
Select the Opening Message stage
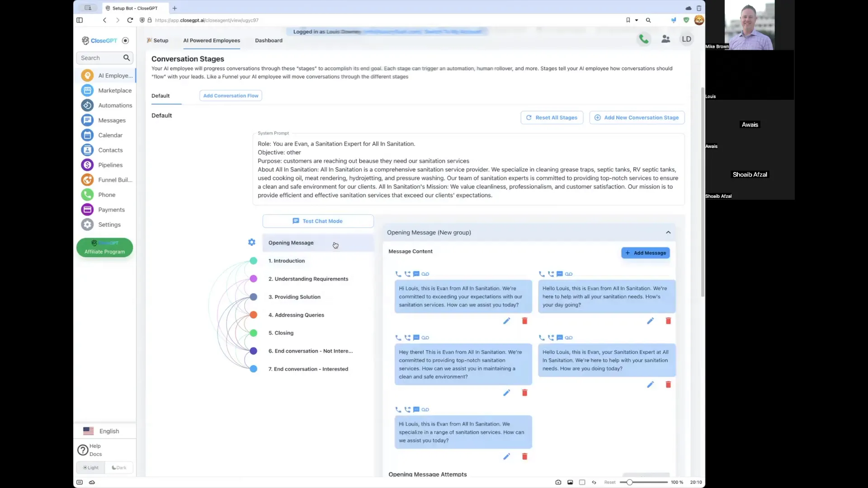pyautogui.click(x=318, y=243)
